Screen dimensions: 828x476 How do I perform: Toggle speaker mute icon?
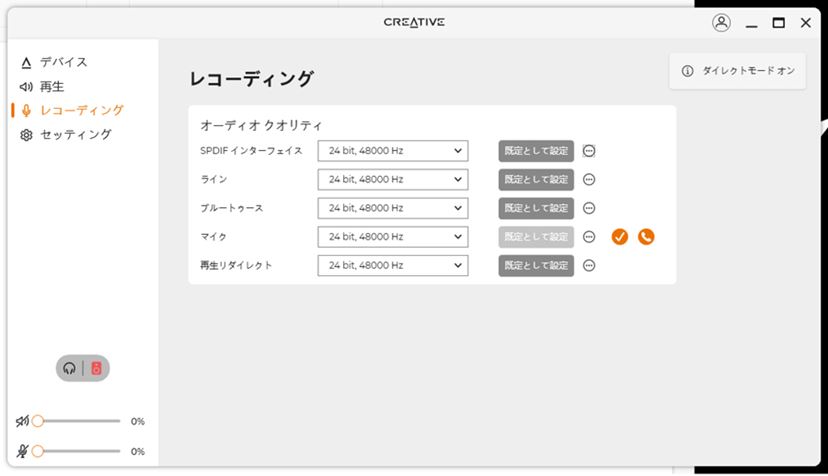point(22,421)
